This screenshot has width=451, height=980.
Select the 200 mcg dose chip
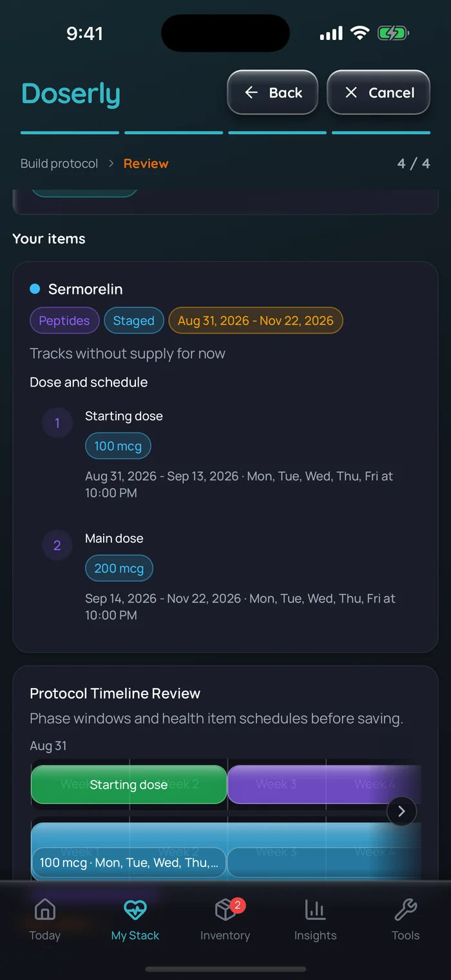click(119, 568)
